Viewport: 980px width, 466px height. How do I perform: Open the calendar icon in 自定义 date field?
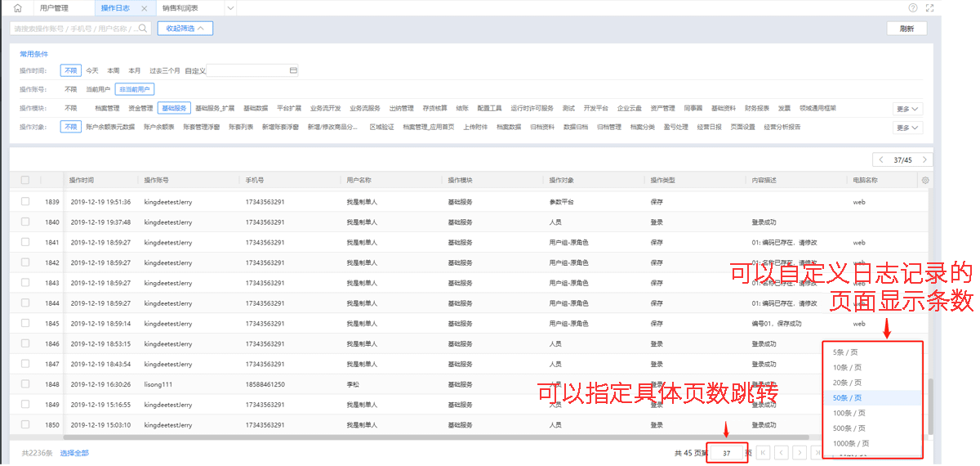click(293, 70)
